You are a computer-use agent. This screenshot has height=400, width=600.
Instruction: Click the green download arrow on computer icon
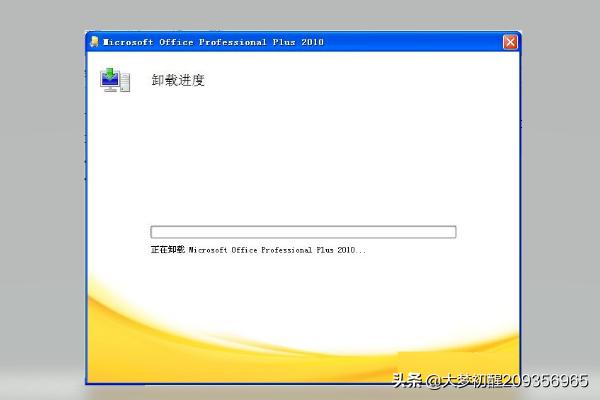[x=109, y=73]
